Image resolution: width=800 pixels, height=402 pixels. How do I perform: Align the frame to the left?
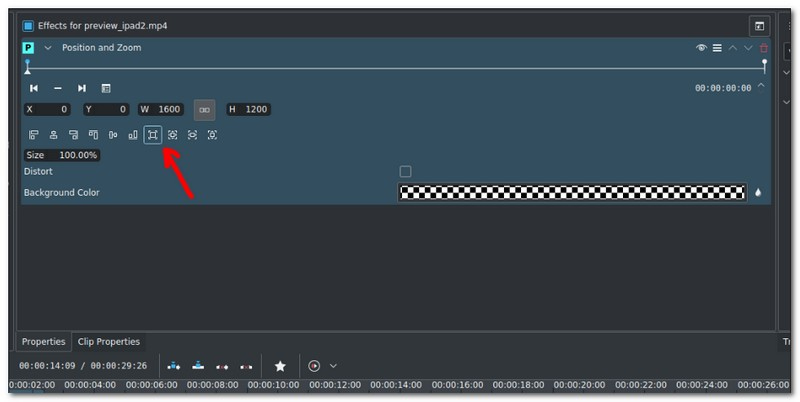[x=34, y=135]
